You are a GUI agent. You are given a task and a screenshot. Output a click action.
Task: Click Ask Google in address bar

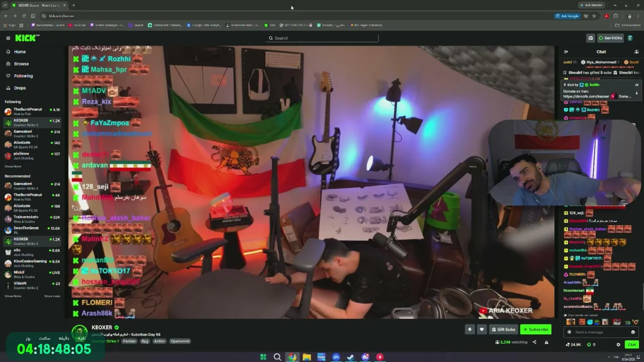[x=567, y=16]
